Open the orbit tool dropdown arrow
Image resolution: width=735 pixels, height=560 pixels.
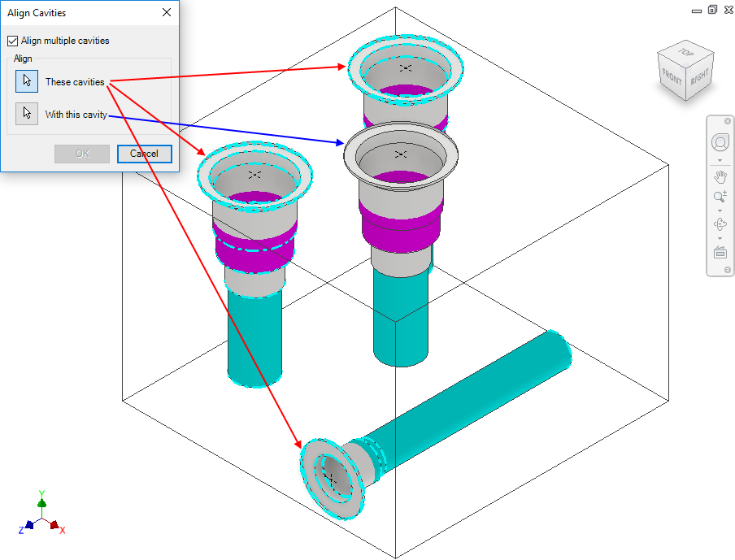pyautogui.click(x=720, y=238)
